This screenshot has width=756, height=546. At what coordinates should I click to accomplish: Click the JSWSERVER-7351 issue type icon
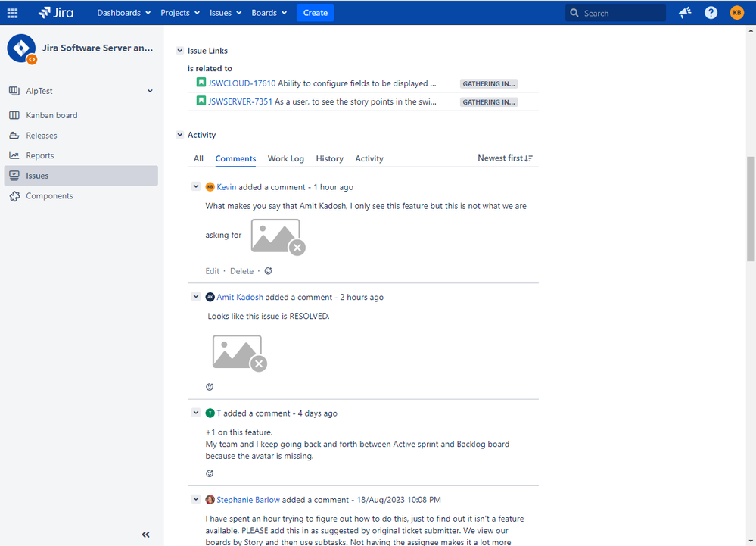[201, 101]
